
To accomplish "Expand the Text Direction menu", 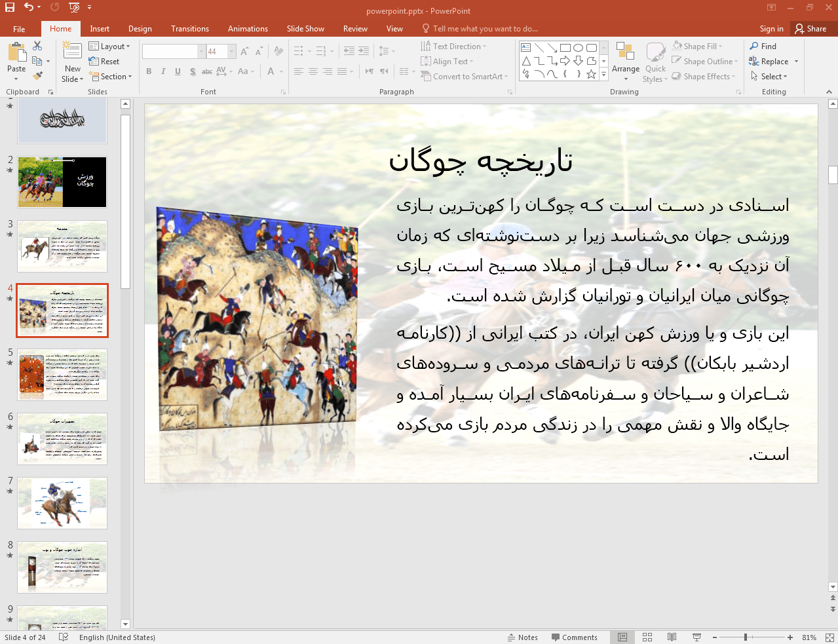I will click(x=453, y=47).
